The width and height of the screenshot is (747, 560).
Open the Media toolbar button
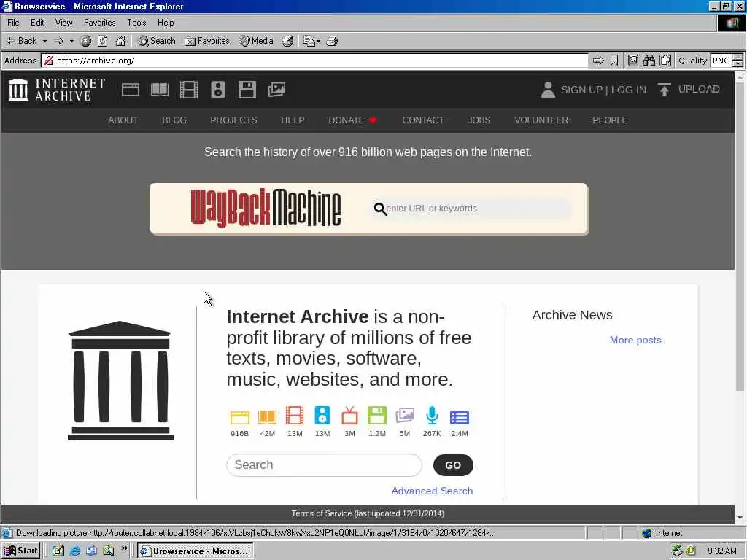pyautogui.click(x=256, y=41)
